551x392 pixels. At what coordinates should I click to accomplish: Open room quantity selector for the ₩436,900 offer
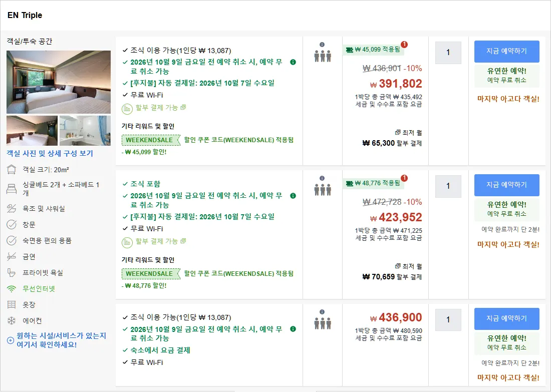(x=448, y=319)
